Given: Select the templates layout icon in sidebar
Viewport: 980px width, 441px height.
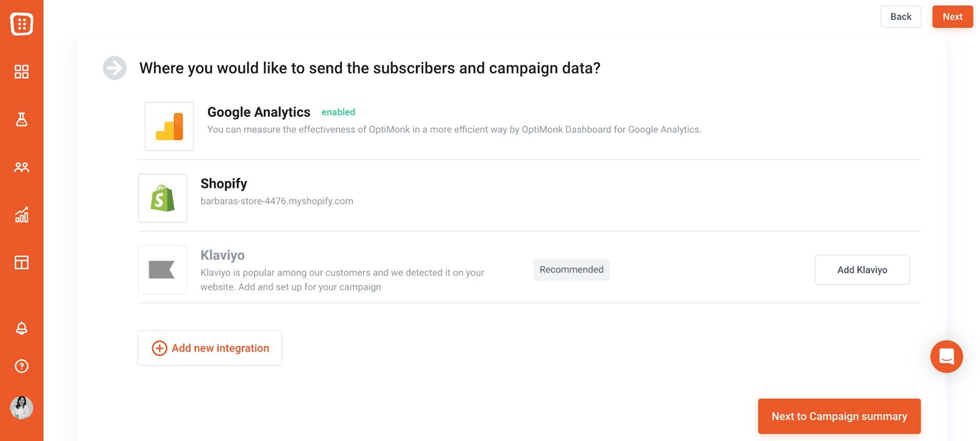Looking at the screenshot, I should 21,262.
